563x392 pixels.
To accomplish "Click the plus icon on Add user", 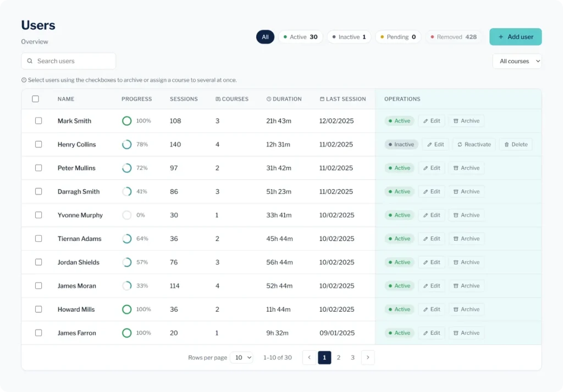I will pyautogui.click(x=501, y=37).
